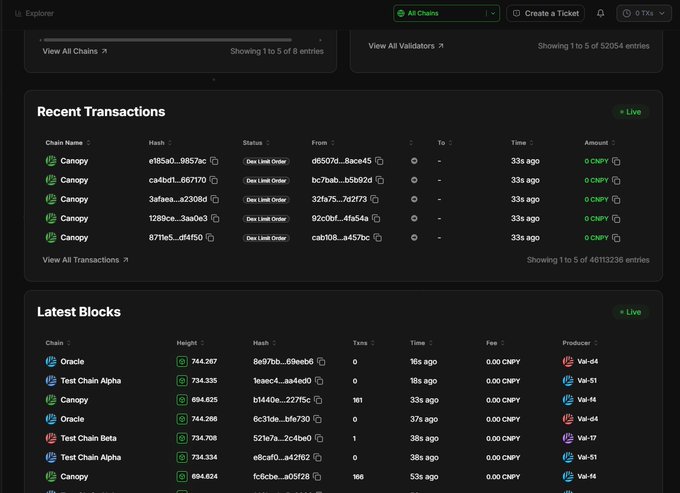680x493 pixels.
Task: Copy hash 3afaea...a2308d
Action: pyautogui.click(x=215, y=199)
